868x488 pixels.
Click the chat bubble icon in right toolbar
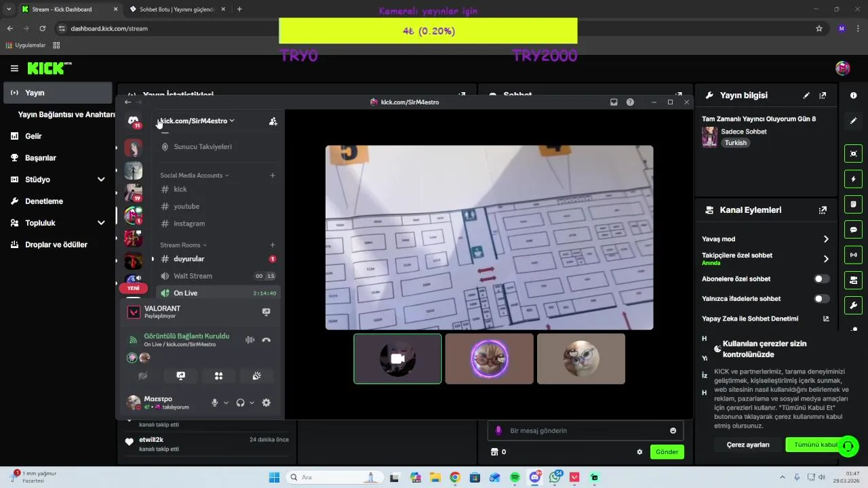click(853, 230)
